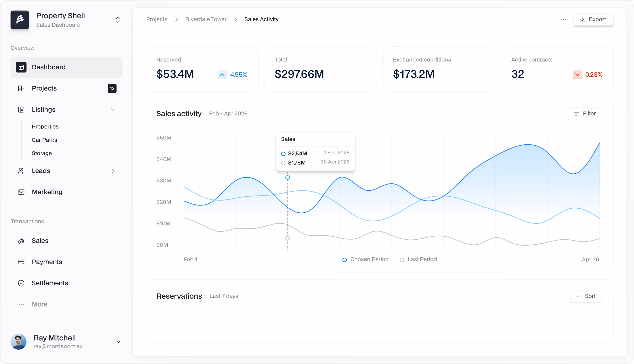Click the Active contracts downward trend icon
The width and height of the screenshot is (634, 364).
point(577,75)
